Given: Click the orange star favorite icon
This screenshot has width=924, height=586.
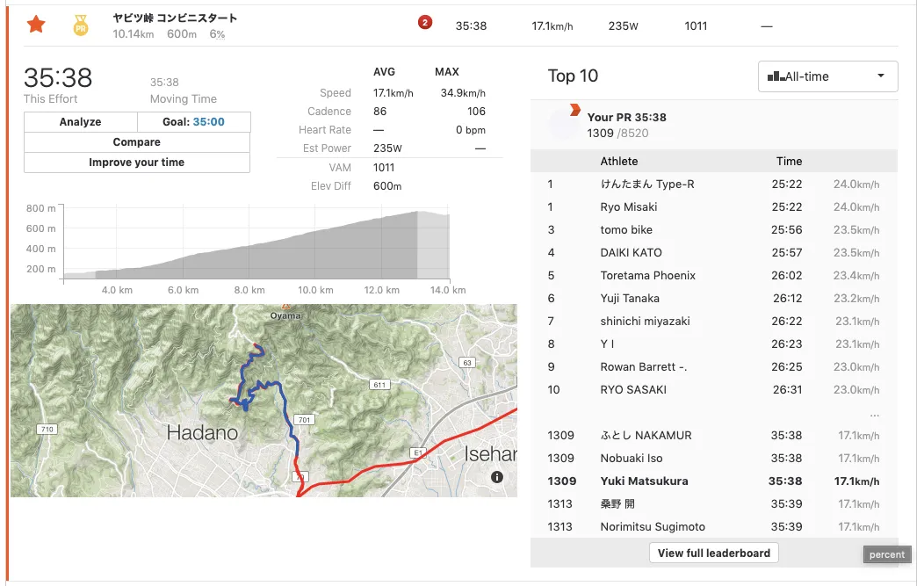Looking at the screenshot, I should (36, 25).
